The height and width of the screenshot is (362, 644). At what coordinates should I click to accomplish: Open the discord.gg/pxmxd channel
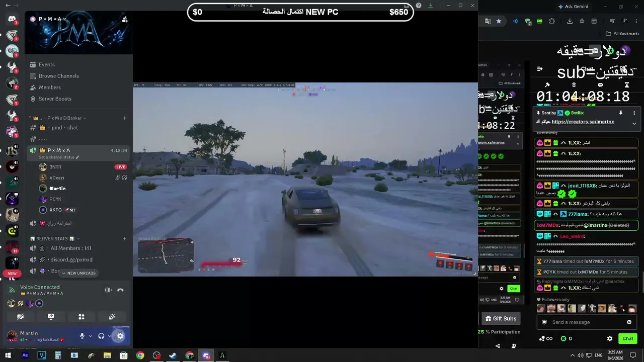point(78,260)
